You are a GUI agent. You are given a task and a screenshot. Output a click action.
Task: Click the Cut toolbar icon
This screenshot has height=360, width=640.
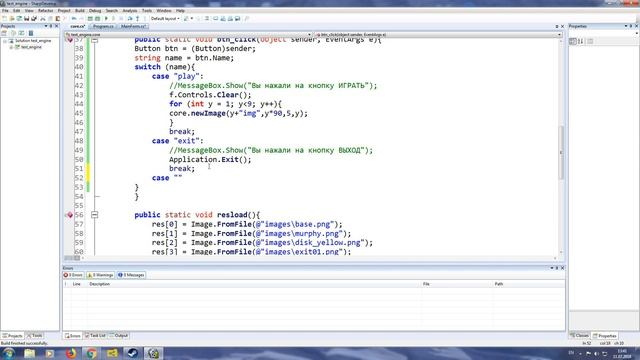(x=43, y=19)
